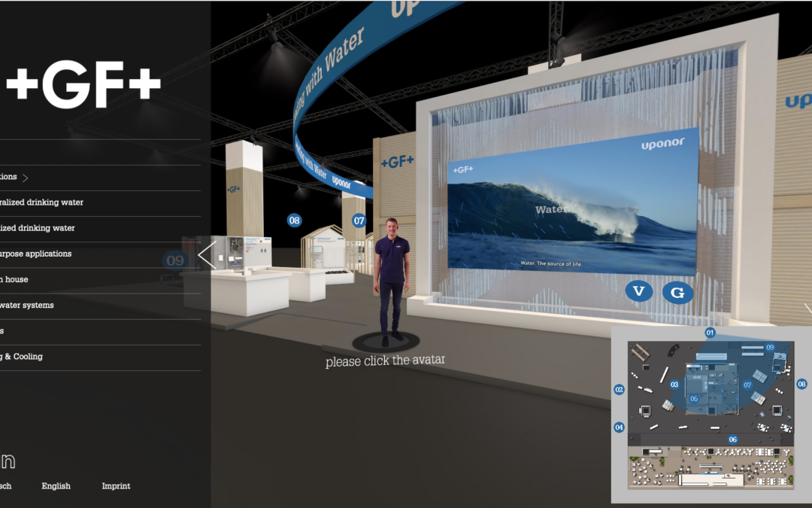Open the 'ralized drinking water' menu entry

(x=41, y=202)
